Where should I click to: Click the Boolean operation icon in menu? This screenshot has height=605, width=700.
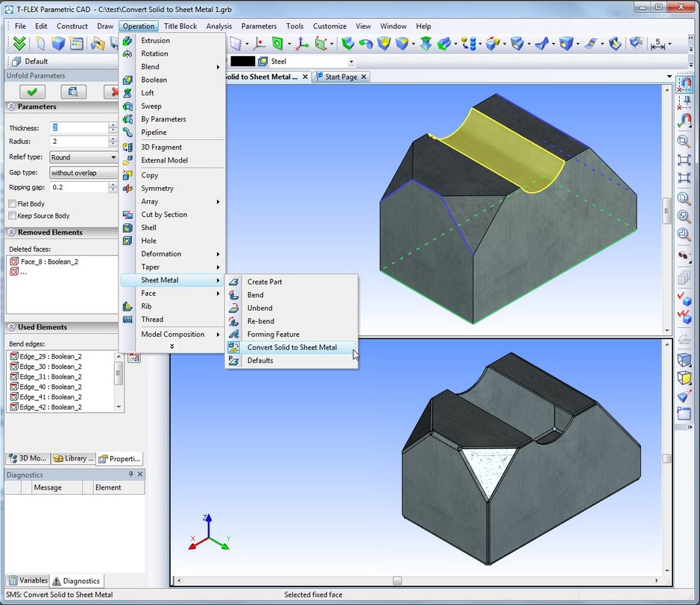point(128,80)
